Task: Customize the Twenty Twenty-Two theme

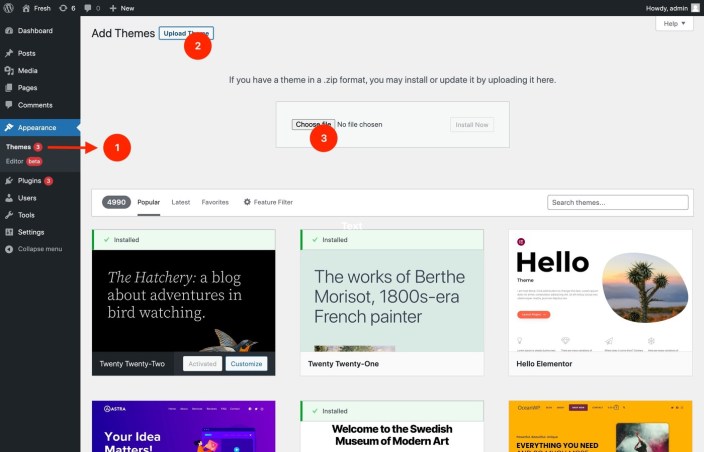Action: coord(246,364)
